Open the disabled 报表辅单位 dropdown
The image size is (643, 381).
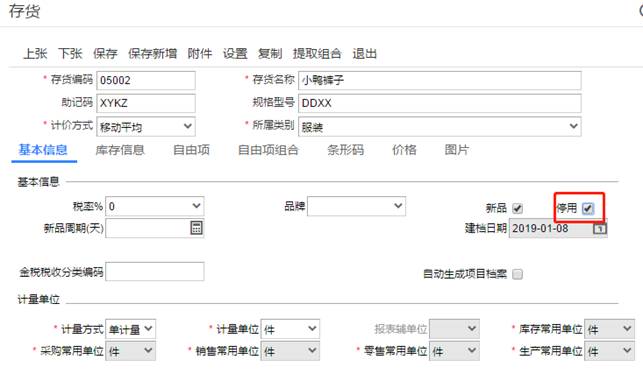pos(454,329)
